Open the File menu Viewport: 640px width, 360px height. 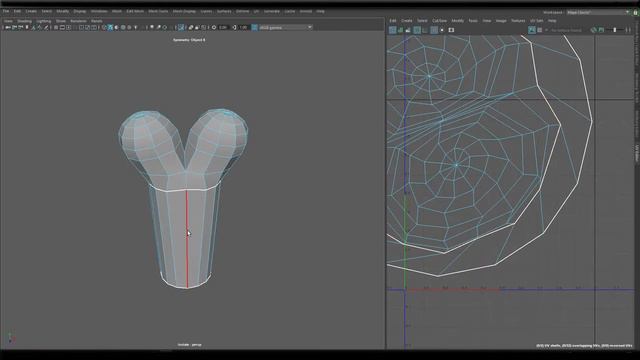tap(6, 11)
